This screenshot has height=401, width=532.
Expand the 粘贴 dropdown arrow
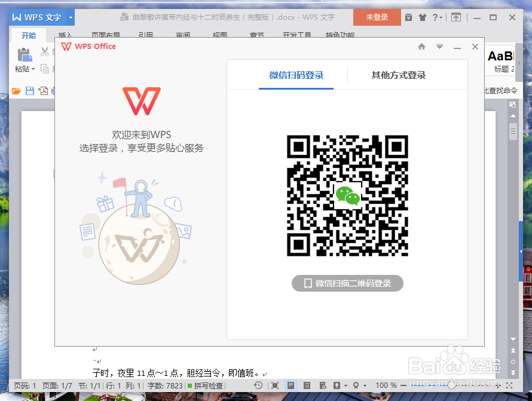[x=33, y=69]
